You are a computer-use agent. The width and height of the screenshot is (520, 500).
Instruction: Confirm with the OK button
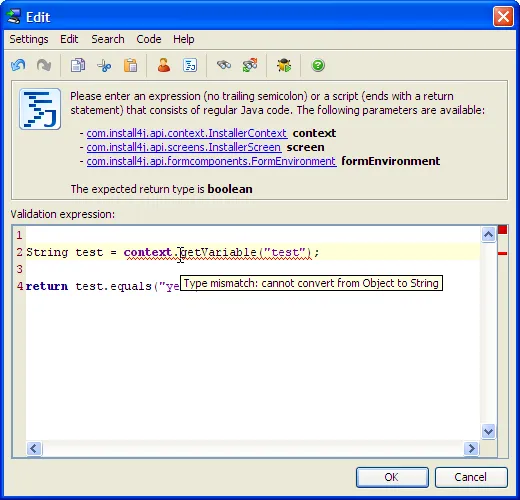[392, 477]
